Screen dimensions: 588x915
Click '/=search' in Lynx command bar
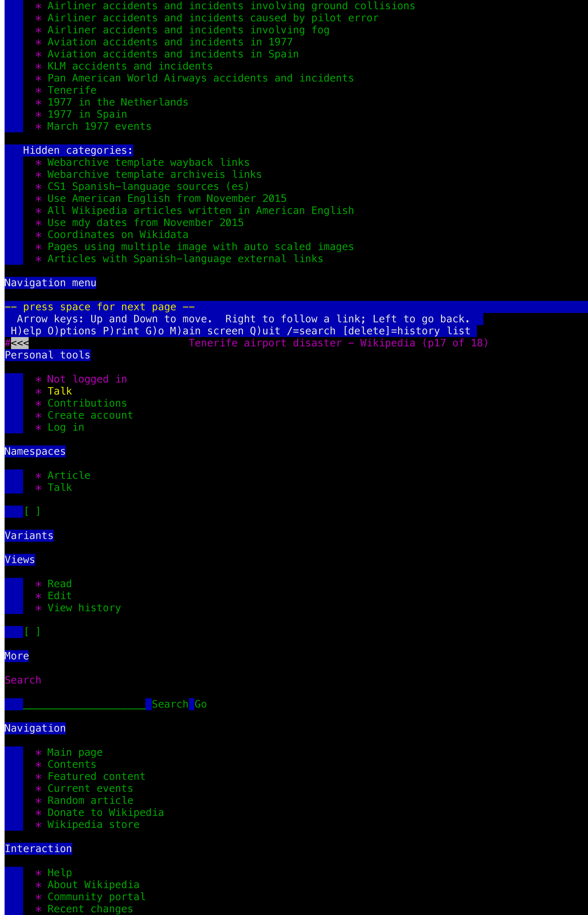[x=311, y=331]
